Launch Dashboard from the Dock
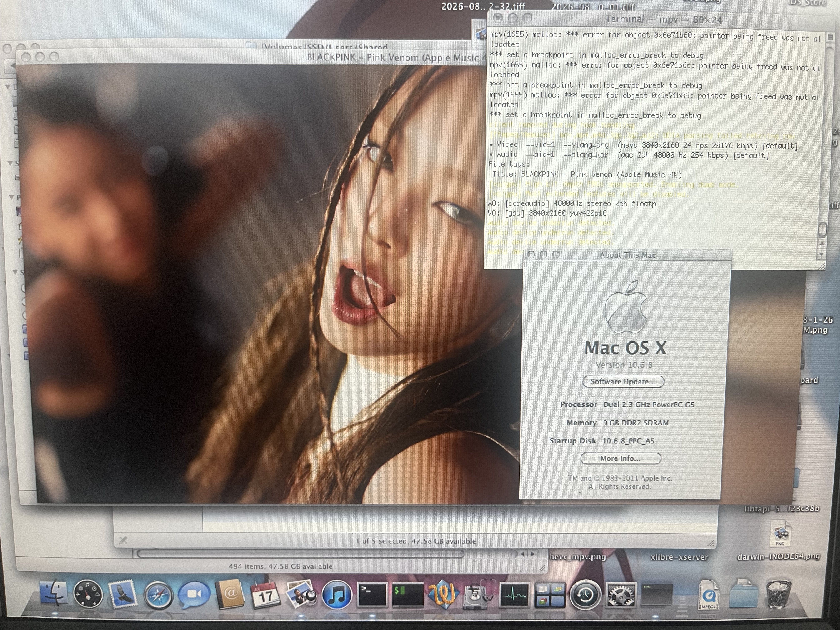The image size is (840, 630). pos(88,594)
